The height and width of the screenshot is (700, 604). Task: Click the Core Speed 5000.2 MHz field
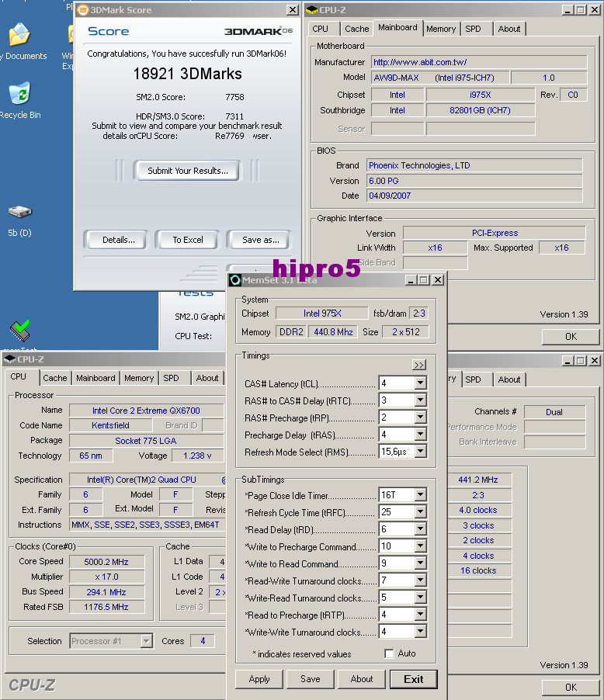[x=106, y=562]
